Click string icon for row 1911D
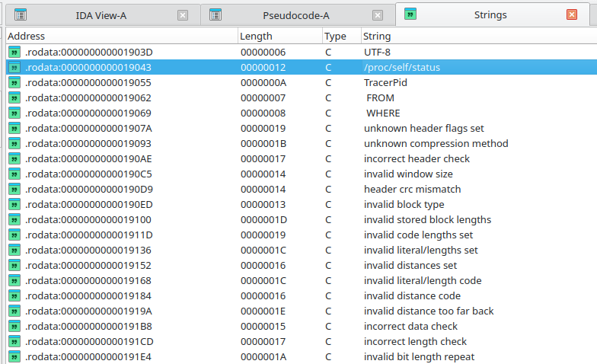 click(14, 235)
